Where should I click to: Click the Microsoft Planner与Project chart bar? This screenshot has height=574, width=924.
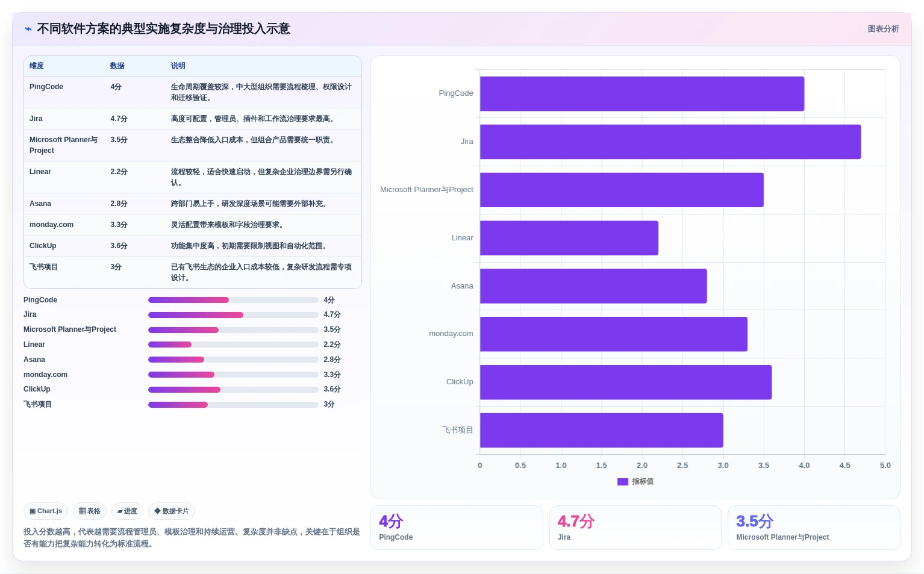pos(622,190)
